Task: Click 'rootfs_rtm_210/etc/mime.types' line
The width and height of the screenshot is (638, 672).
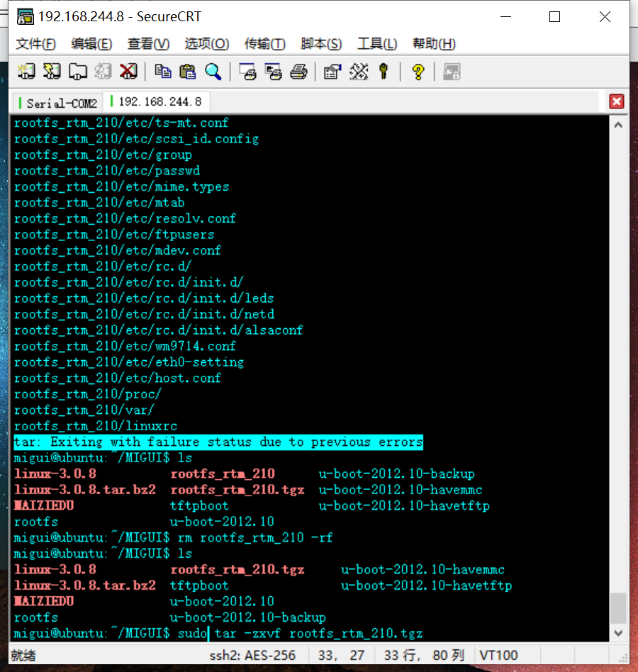Action: pos(122,187)
